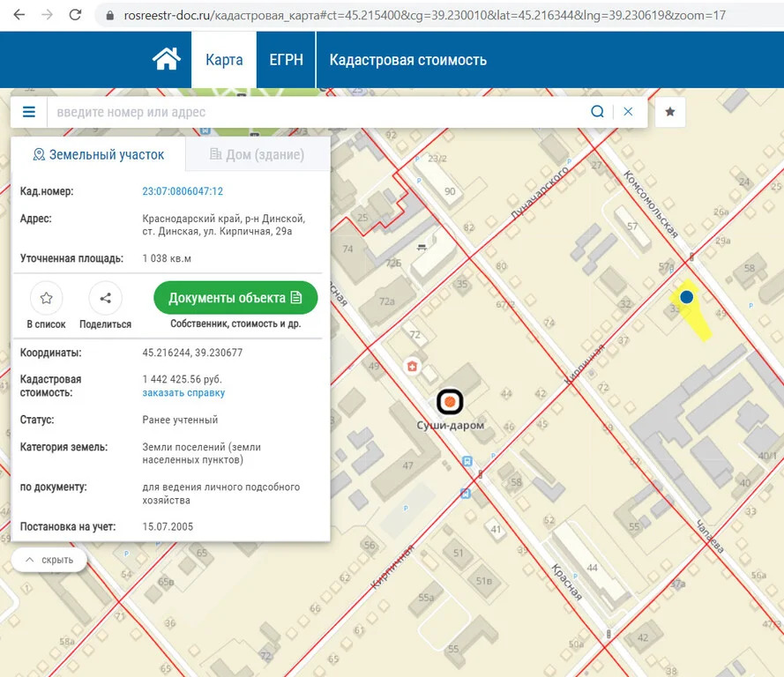Screen dimensions: 784x677
Task: Click the blue parcel marker on map
Action: 686,297
